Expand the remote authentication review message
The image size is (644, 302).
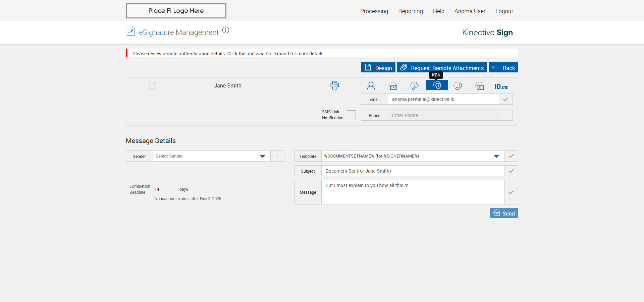click(228, 54)
